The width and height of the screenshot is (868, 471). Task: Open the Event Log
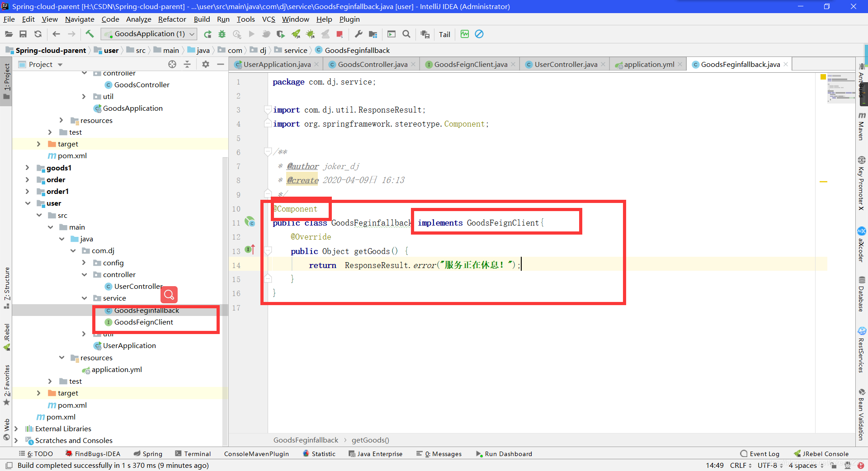[760, 454]
